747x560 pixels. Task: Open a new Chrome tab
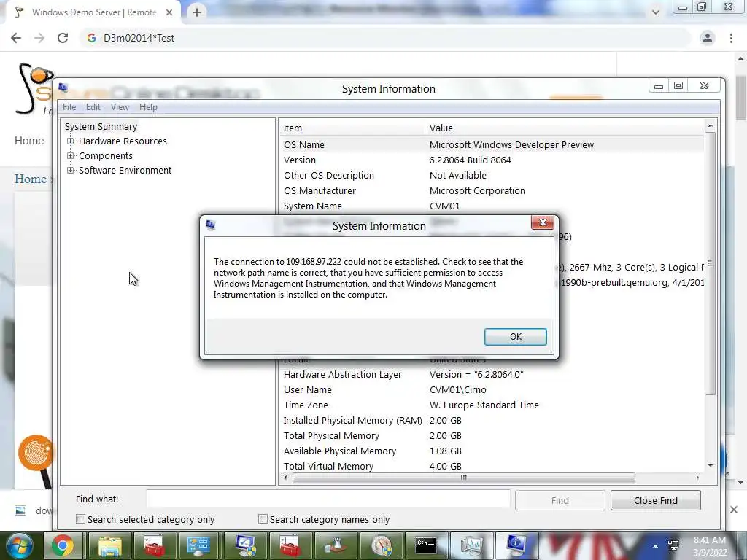[x=197, y=12]
